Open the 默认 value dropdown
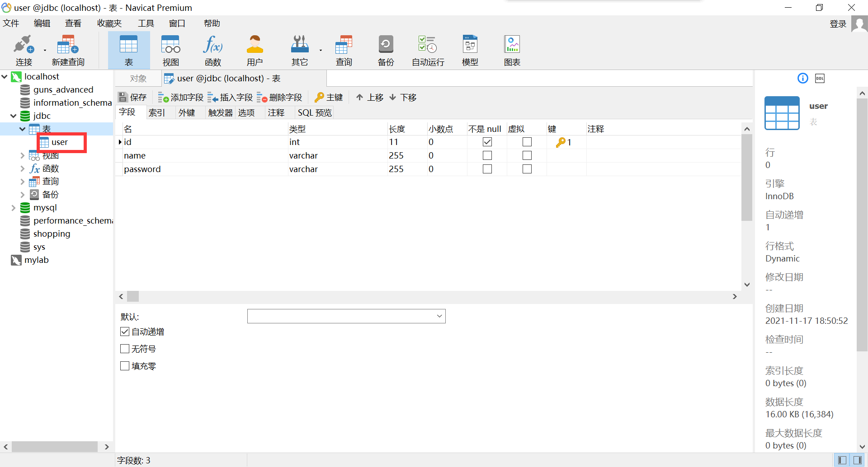868x467 pixels. pyautogui.click(x=438, y=316)
